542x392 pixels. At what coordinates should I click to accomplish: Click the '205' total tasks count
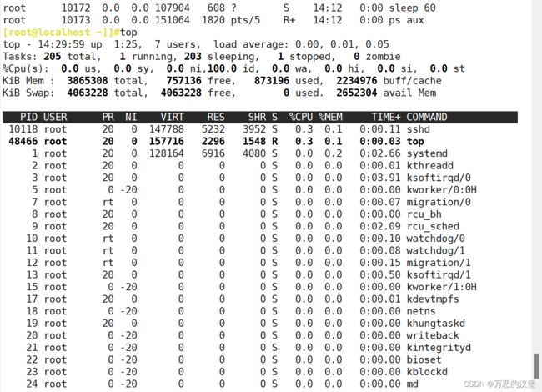coord(53,57)
